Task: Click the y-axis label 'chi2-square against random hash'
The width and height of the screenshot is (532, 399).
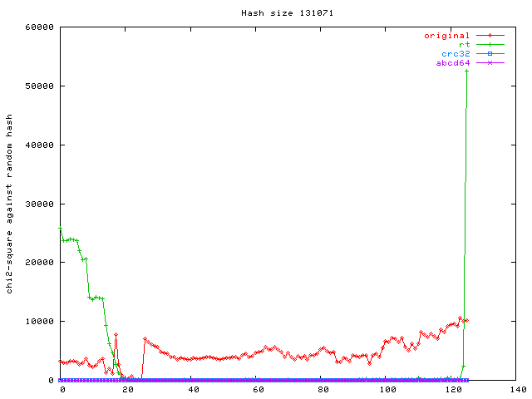Action: coord(9,204)
